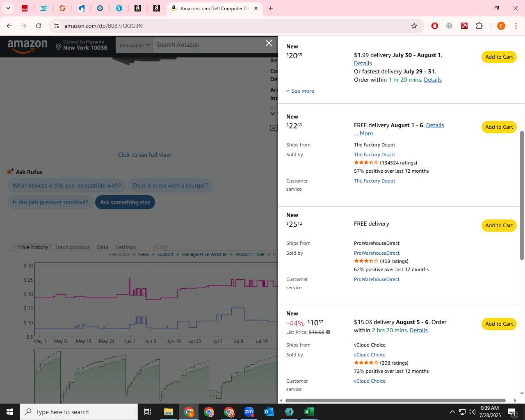Image resolution: width=525 pixels, height=420 pixels.
Task: Open Details for $1.99 delivery
Action: (363, 63)
